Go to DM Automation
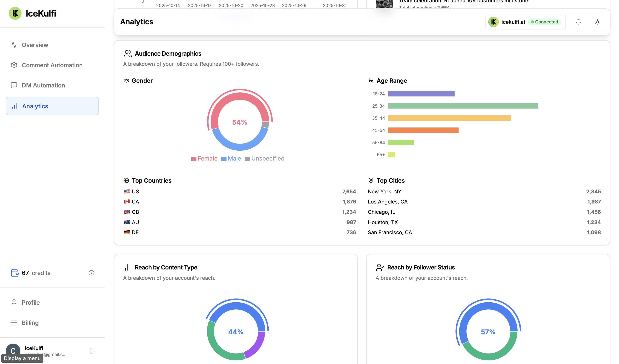The width and height of the screenshot is (619, 364). 43,85
